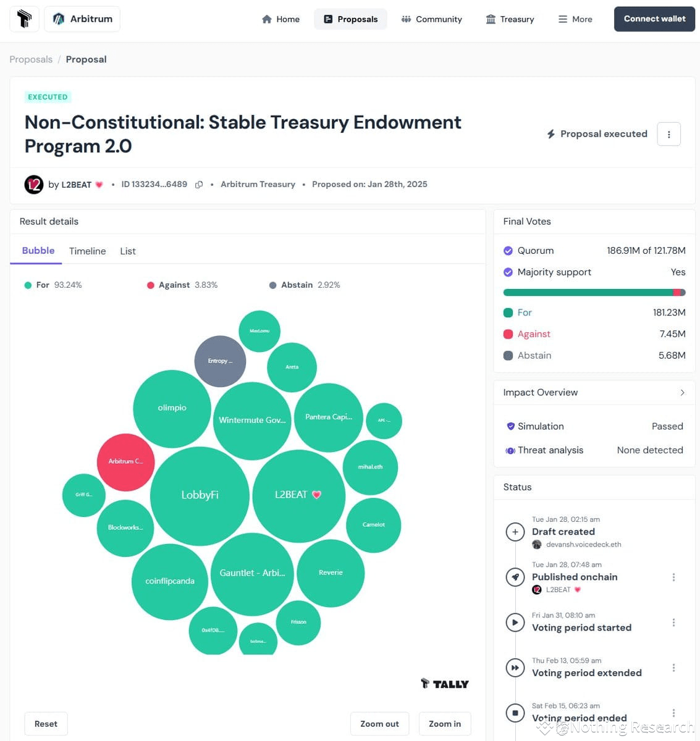Open the Treasury nav item

point(510,19)
